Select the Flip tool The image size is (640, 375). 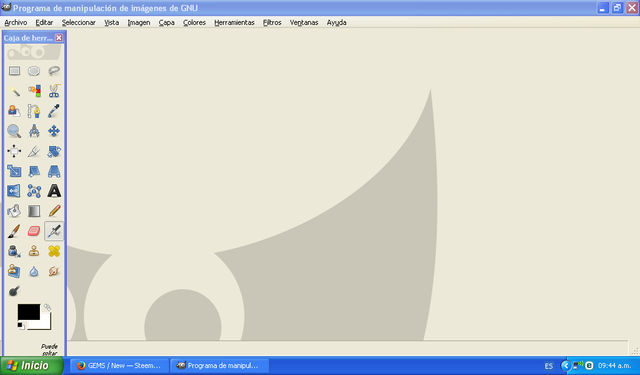point(14,191)
